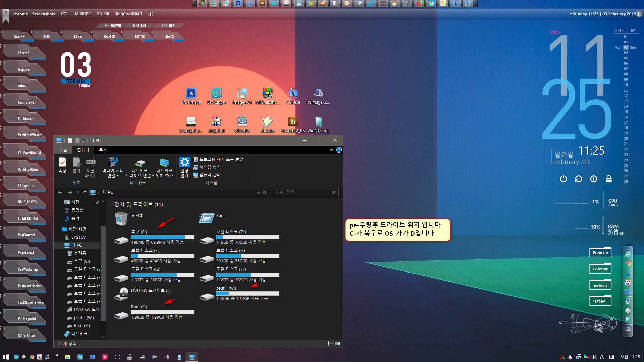The width and height of the screenshot is (644, 362).
Task: Click the Portable launcher button
Action: pyautogui.click(x=600, y=269)
